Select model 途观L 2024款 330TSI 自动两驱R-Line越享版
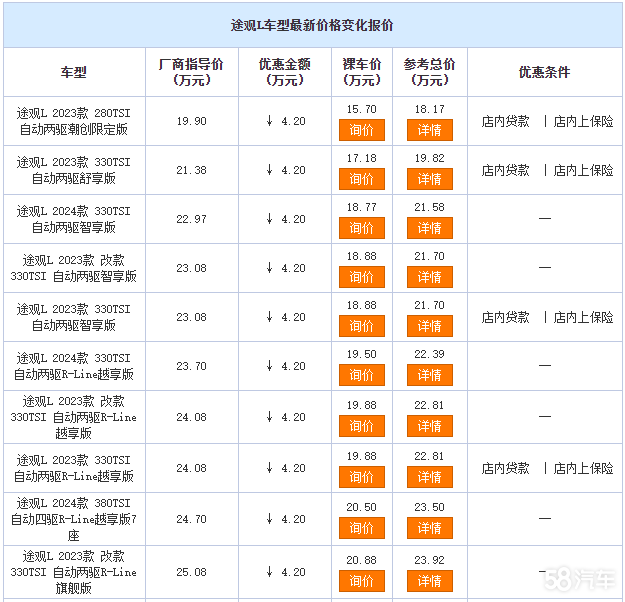 point(74,366)
